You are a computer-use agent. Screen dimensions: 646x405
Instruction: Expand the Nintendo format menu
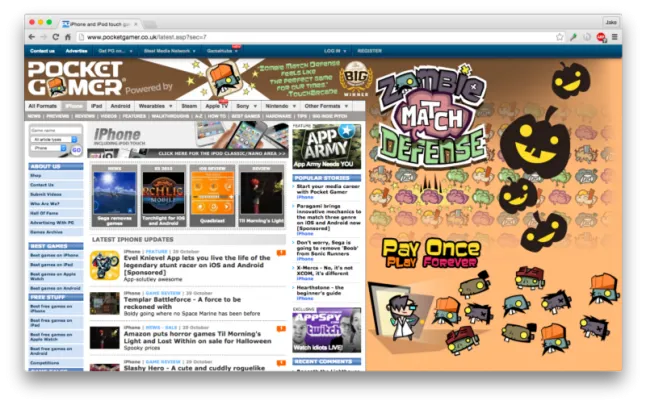pyautogui.click(x=281, y=106)
